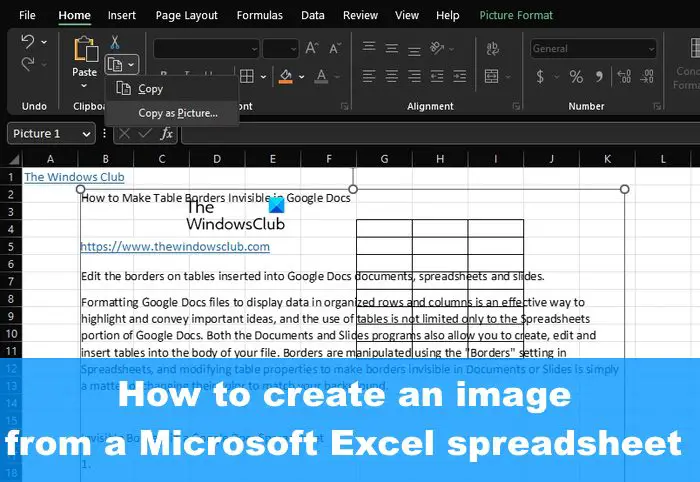This screenshot has width=700, height=482.
Task: Switch to the View tab
Action: pyautogui.click(x=407, y=15)
